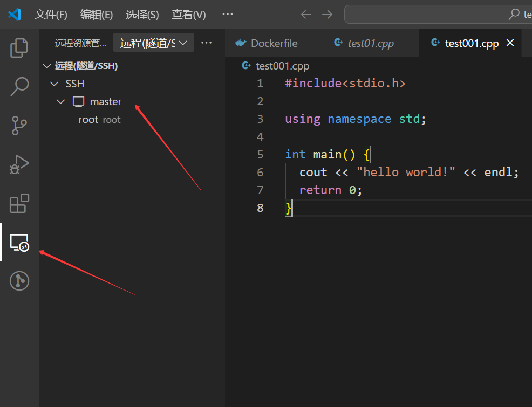Click the Docker whale icon on Dockerfile tab
This screenshot has width=532, height=407.
(x=241, y=43)
